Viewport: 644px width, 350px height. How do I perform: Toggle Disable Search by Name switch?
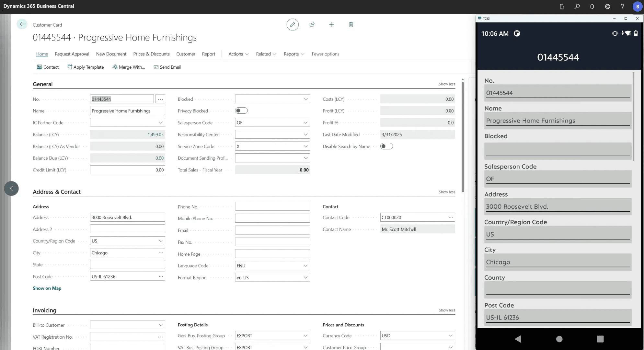(x=386, y=146)
